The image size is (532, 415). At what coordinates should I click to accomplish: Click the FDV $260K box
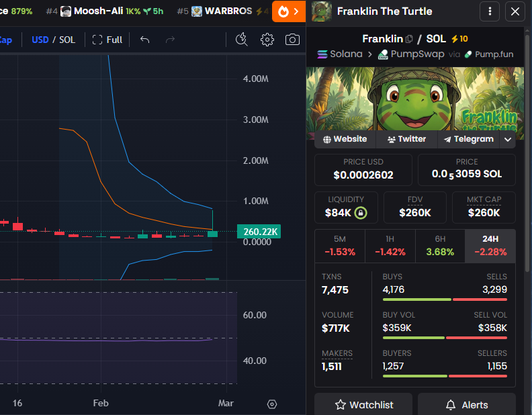[x=415, y=207]
